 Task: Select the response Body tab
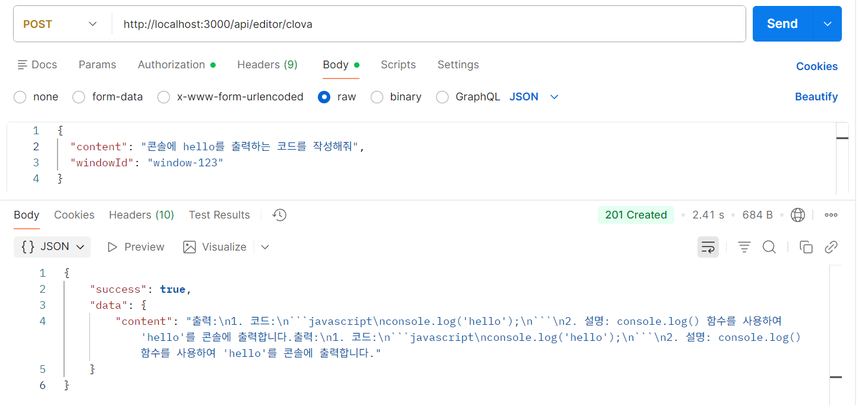point(27,215)
